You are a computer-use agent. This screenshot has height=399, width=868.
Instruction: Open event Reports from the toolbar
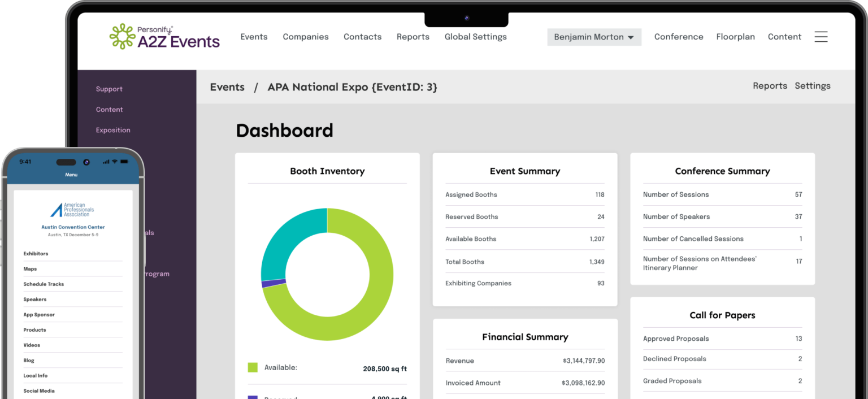770,85
